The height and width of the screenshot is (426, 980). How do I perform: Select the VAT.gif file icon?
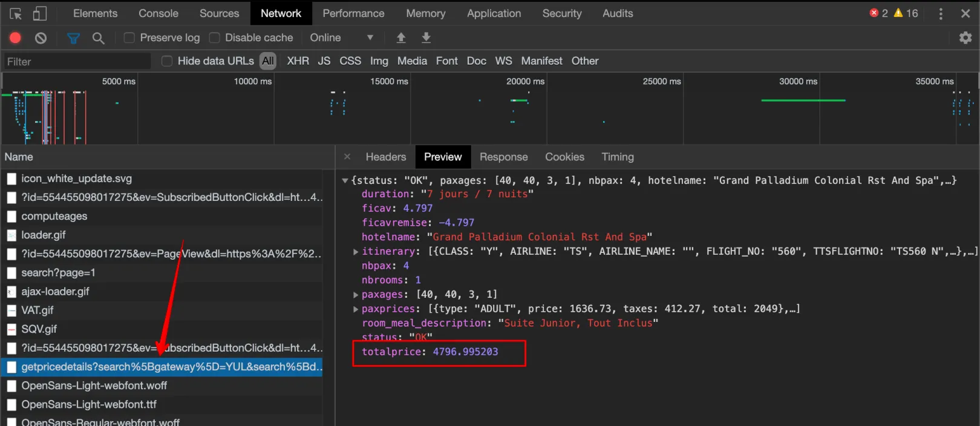click(11, 310)
